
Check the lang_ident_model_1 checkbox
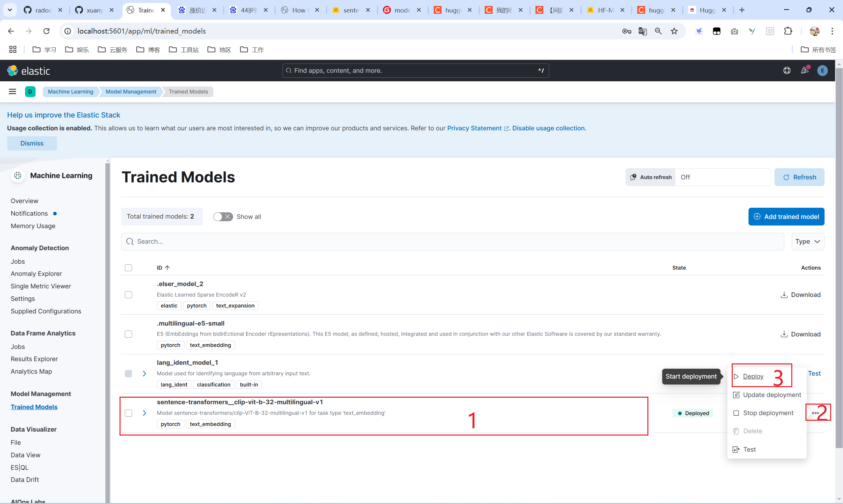coord(128,373)
